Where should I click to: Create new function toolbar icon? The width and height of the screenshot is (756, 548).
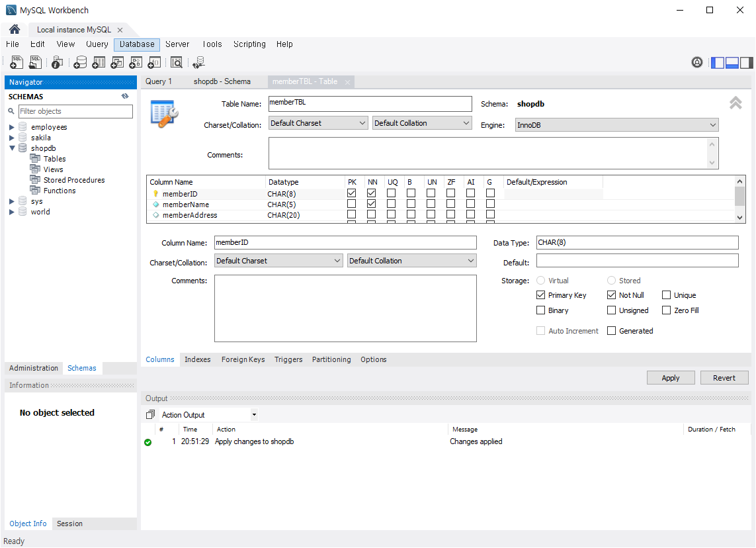pos(154,62)
